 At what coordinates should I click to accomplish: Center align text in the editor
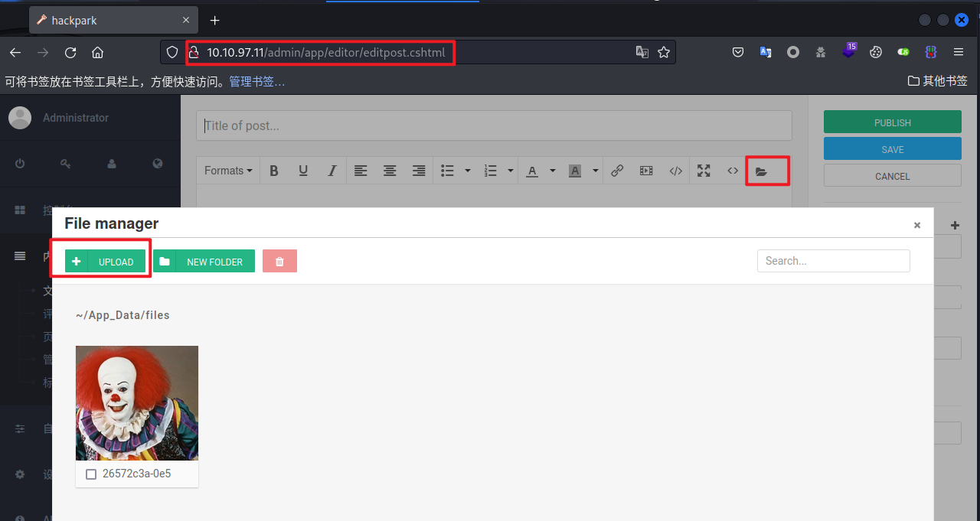390,171
